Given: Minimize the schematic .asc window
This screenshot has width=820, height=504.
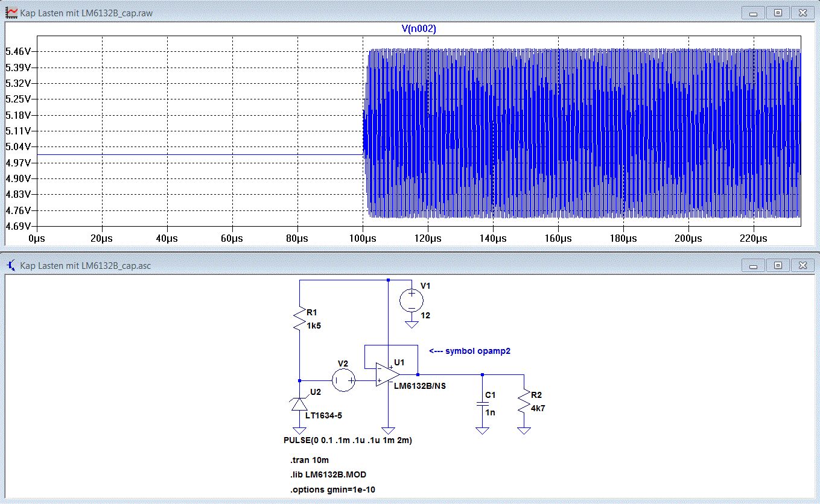Looking at the screenshot, I should 753,265.
